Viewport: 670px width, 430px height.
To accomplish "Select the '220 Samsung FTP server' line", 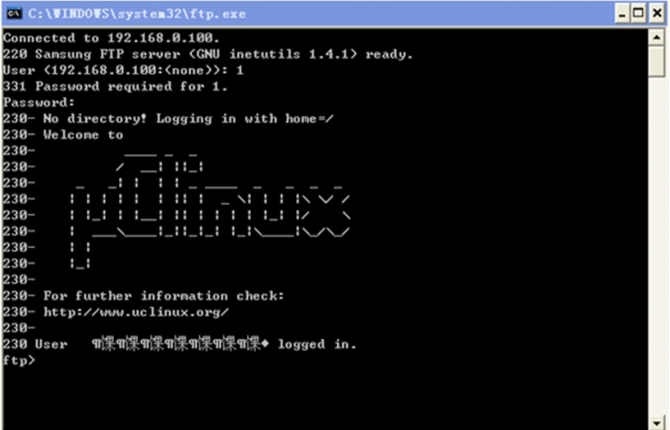I will [208, 54].
